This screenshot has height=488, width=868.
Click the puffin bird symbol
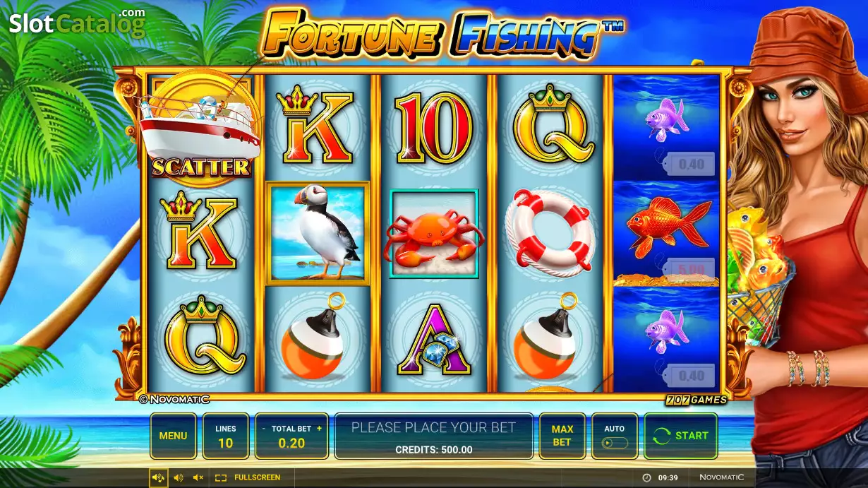point(318,234)
